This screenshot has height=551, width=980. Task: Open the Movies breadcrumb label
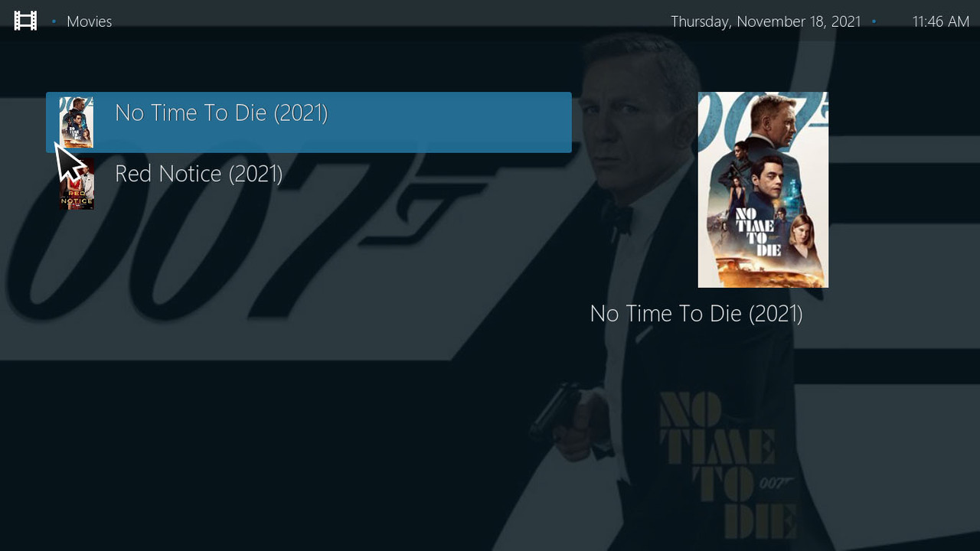89,21
